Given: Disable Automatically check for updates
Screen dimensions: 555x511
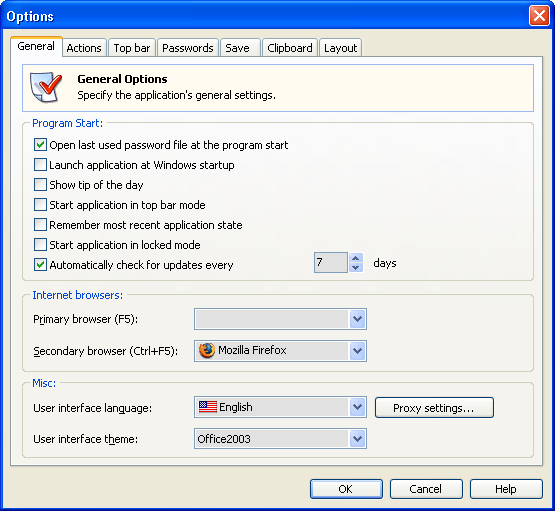Looking at the screenshot, I should click(40, 265).
